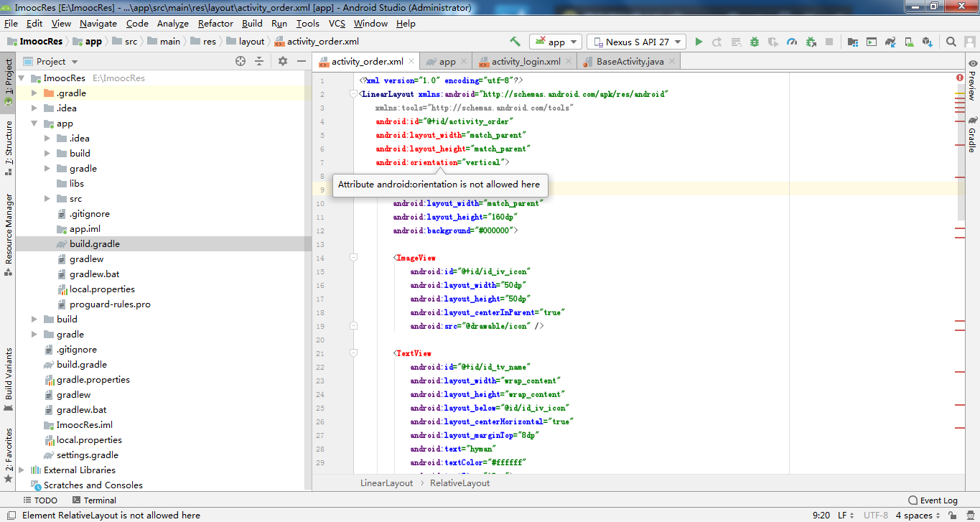Click the Collapse All icon in Project panel
This screenshot has height=522, width=980.
coord(259,62)
